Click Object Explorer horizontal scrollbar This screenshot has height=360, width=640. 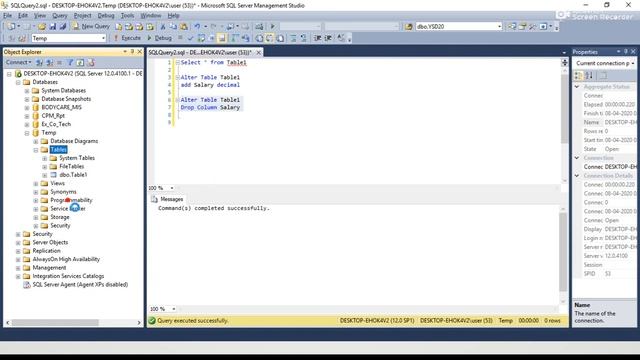click(x=55, y=322)
